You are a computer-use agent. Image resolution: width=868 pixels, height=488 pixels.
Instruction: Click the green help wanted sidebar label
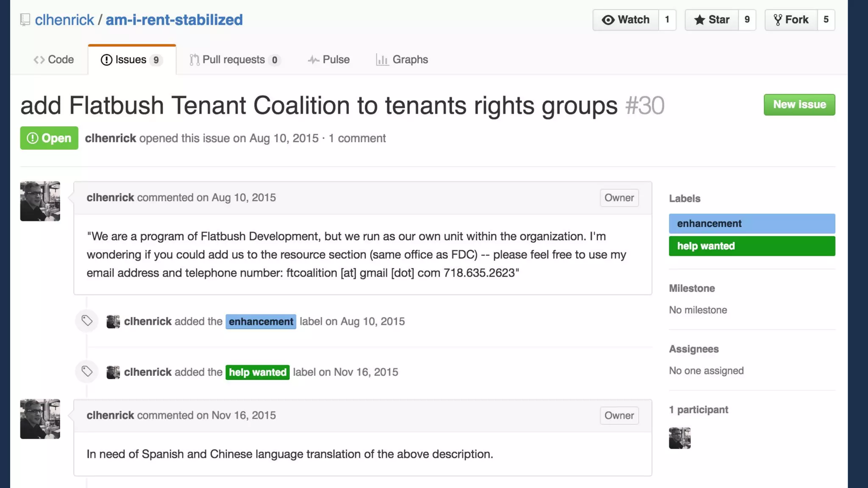coord(751,246)
